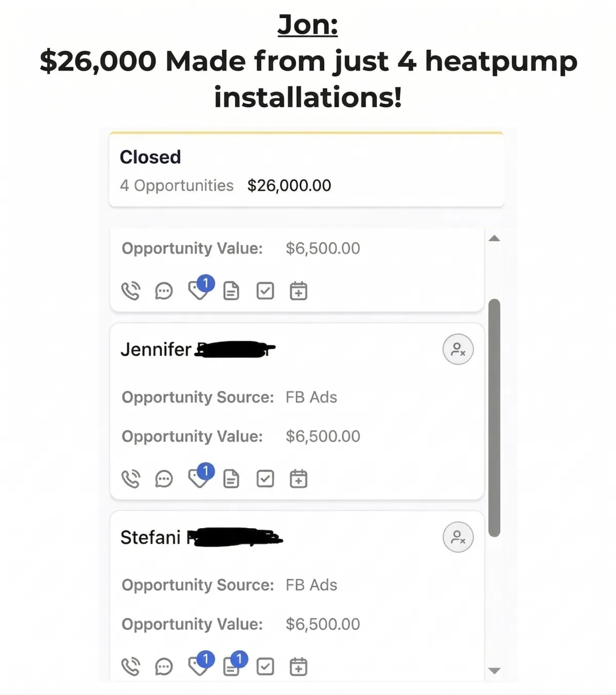
Task: Click the task checkbox icon on the top card
Action: pyautogui.click(x=265, y=291)
